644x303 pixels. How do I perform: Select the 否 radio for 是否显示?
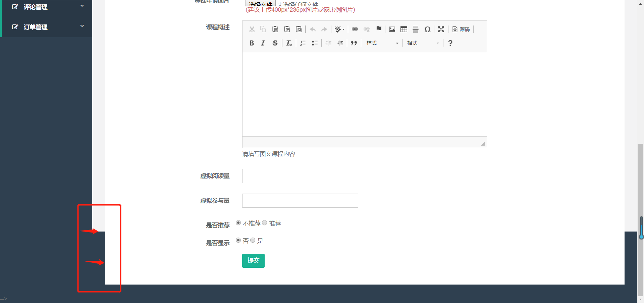[x=238, y=240]
